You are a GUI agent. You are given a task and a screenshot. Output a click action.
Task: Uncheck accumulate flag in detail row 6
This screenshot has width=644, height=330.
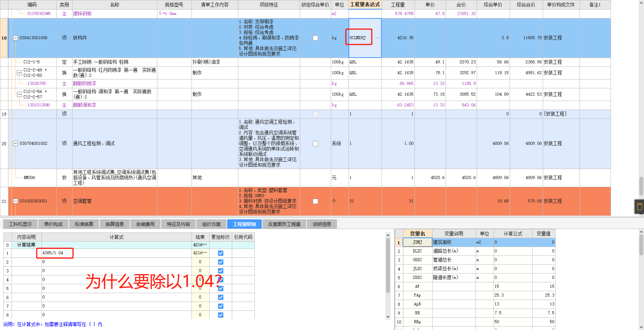[220, 297]
